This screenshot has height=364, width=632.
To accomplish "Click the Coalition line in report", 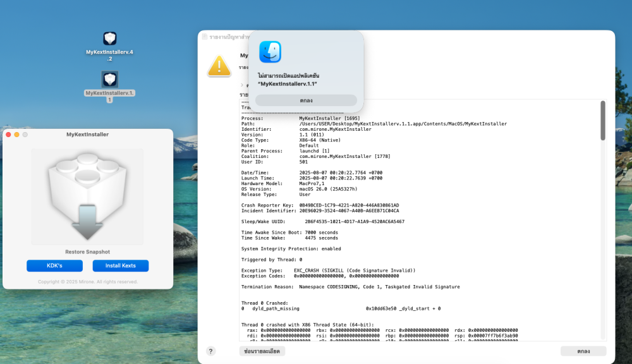I will (316, 156).
